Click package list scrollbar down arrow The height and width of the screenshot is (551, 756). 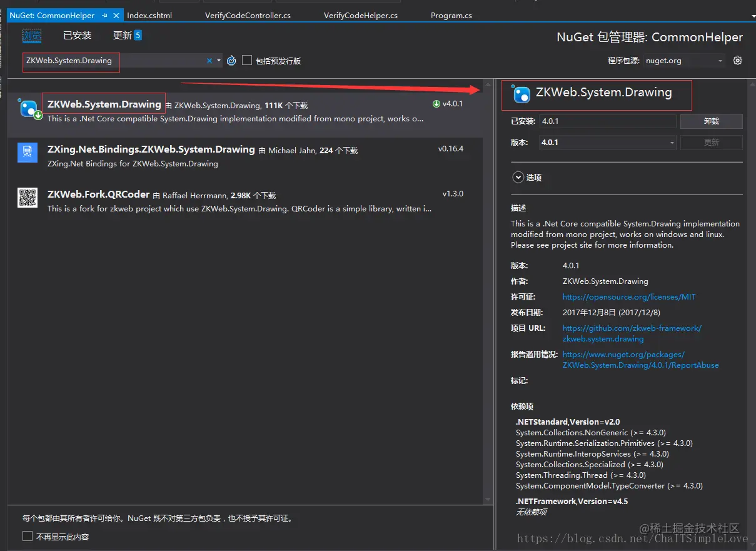coord(488,499)
